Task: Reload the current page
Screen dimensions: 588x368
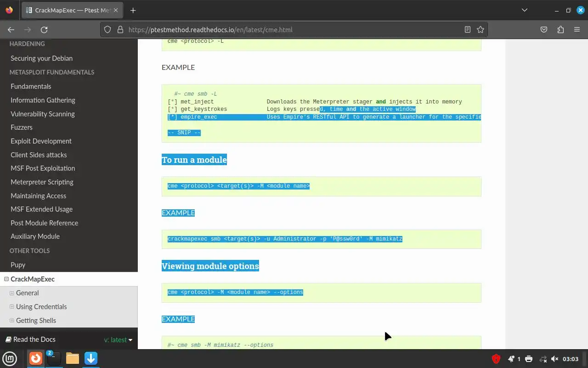Action: coord(44,29)
